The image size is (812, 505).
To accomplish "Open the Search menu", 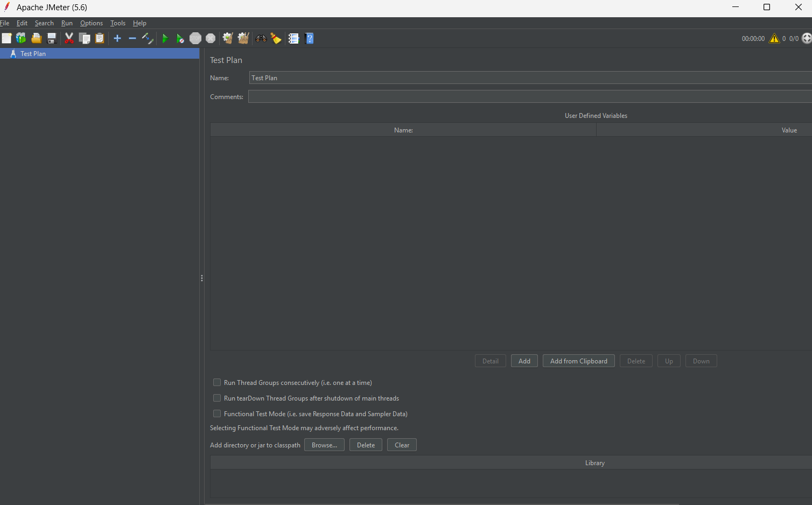I will (44, 23).
